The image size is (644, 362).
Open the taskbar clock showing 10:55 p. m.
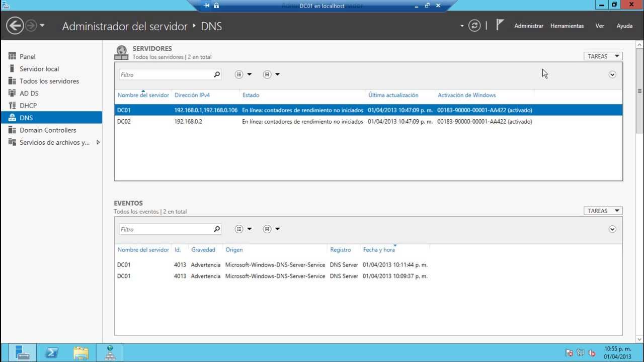(x=617, y=352)
